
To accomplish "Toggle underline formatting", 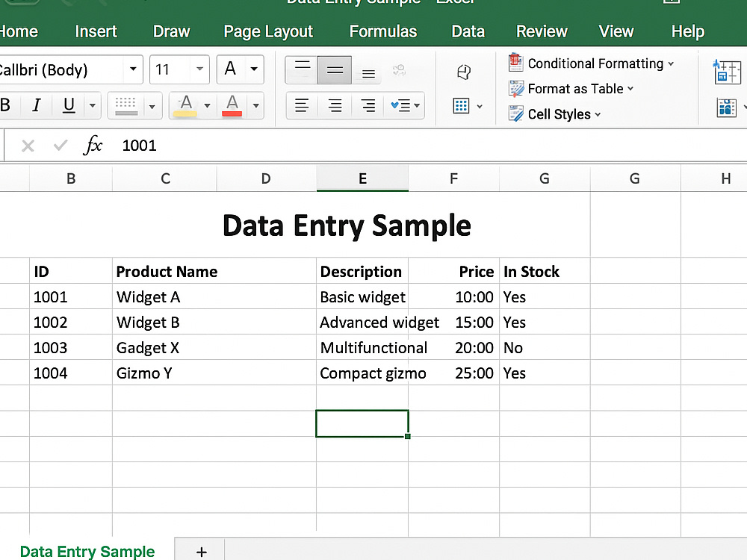I will (69, 105).
